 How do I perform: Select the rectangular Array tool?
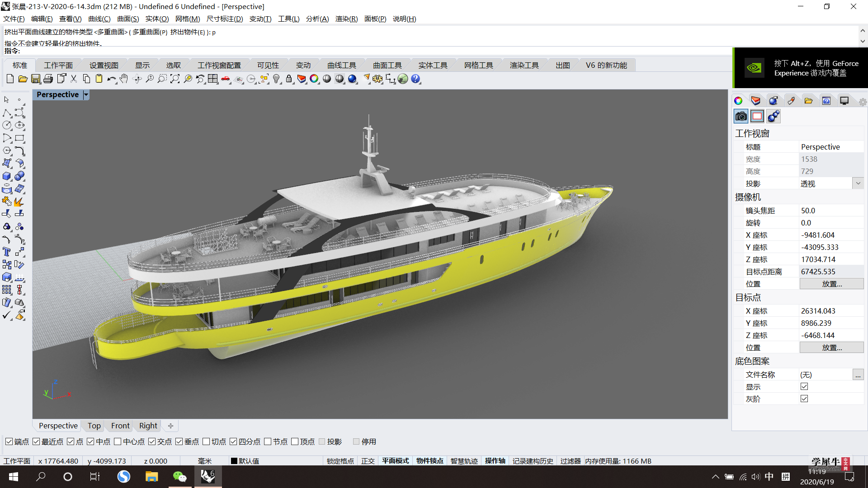click(x=7, y=290)
